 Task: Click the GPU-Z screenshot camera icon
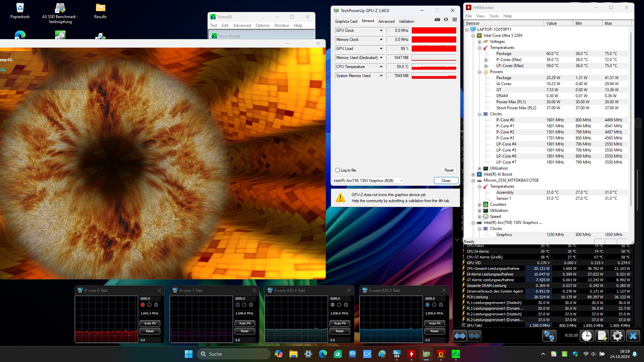point(437,20)
